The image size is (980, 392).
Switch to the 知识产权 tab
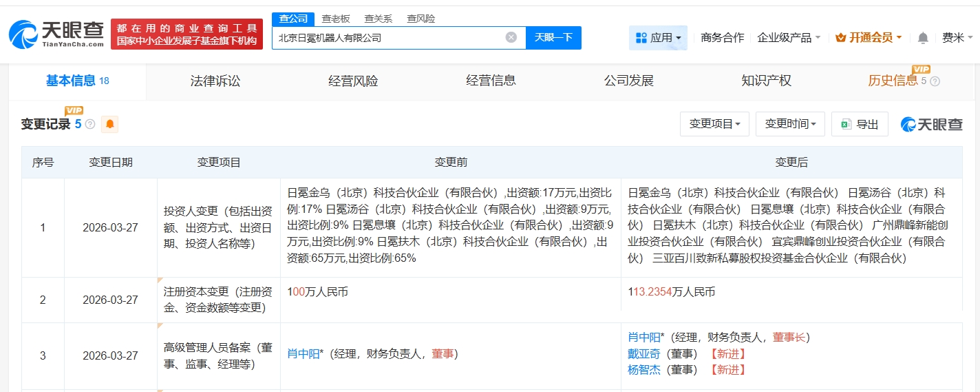click(766, 81)
